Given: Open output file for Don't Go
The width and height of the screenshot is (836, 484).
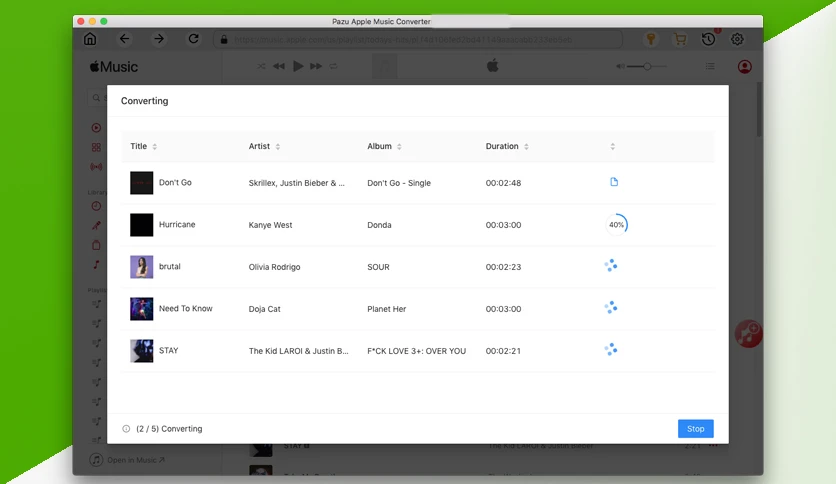Looking at the screenshot, I should click(x=614, y=182).
